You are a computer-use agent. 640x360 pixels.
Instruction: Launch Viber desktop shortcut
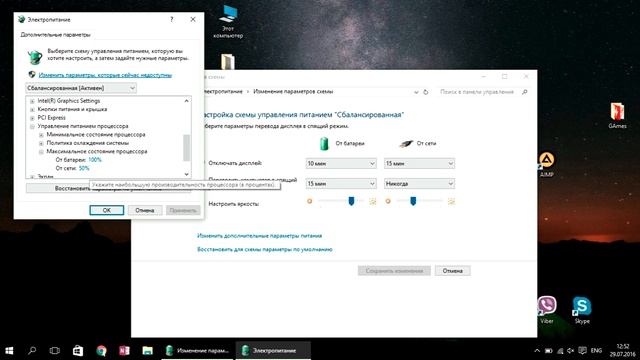coord(547,309)
